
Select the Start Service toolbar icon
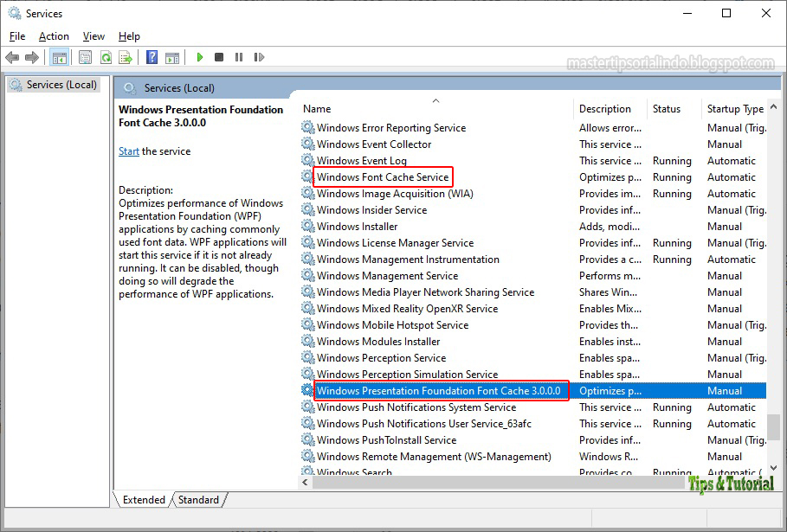(x=198, y=57)
